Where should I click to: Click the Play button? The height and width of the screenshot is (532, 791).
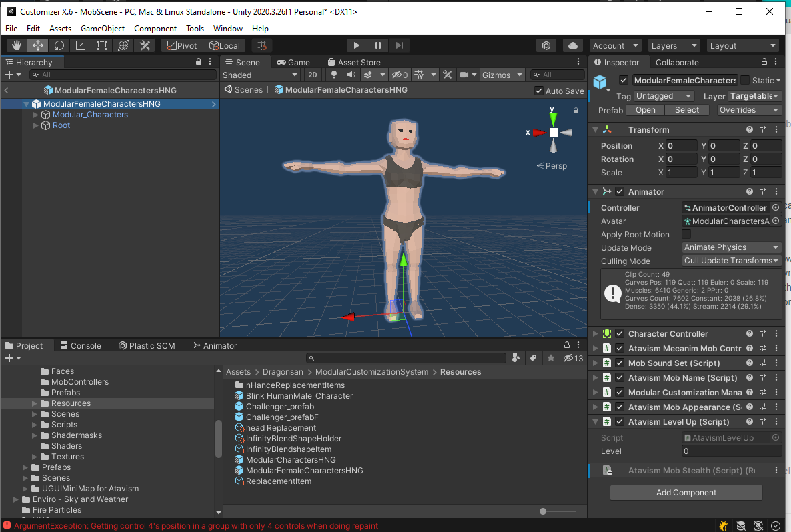pos(357,45)
